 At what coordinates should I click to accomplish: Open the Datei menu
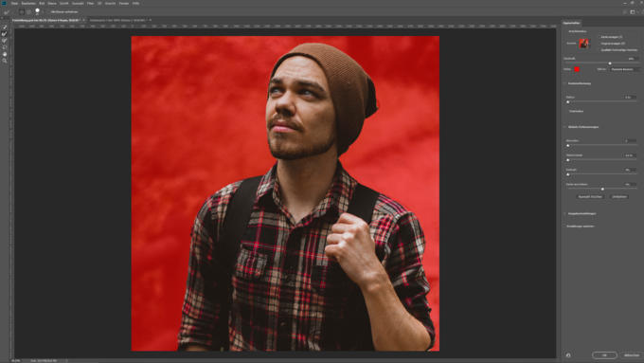[14, 3]
